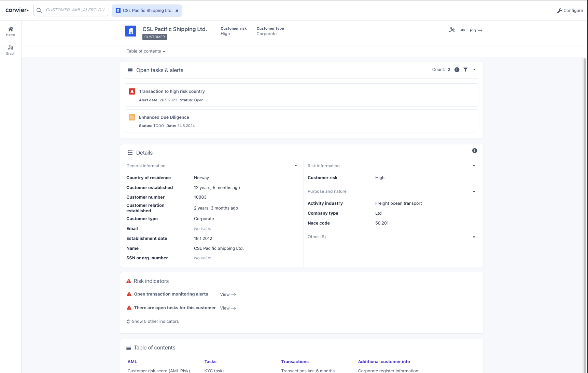Click the Open tasks & alerts list icon
Image resolution: width=588 pixels, height=373 pixels.
click(130, 70)
